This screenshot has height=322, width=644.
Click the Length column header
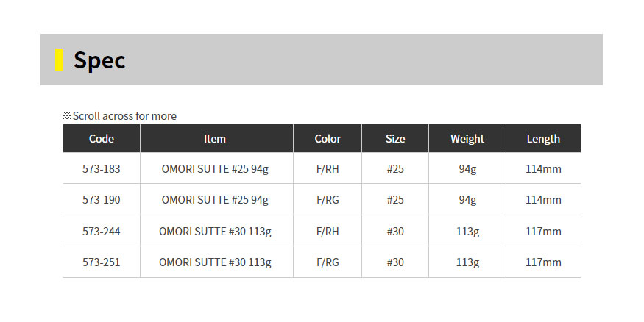(543, 139)
